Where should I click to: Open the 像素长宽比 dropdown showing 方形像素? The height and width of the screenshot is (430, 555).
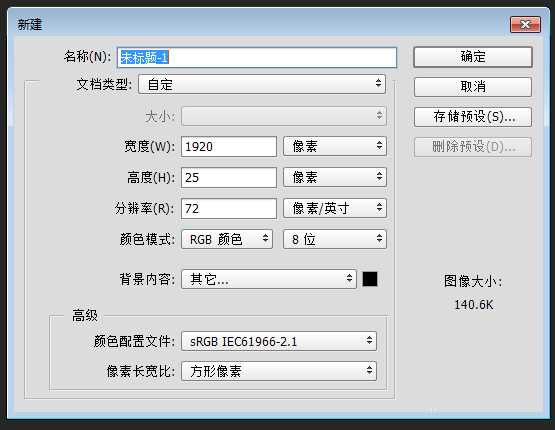(279, 371)
